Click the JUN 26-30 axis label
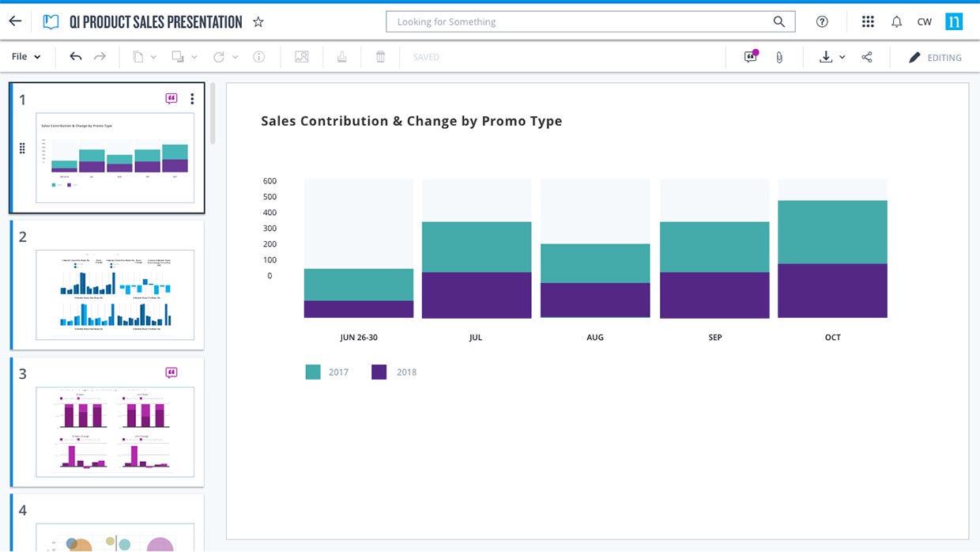The height and width of the screenshot is (552, 980). (x=359, y=337)
